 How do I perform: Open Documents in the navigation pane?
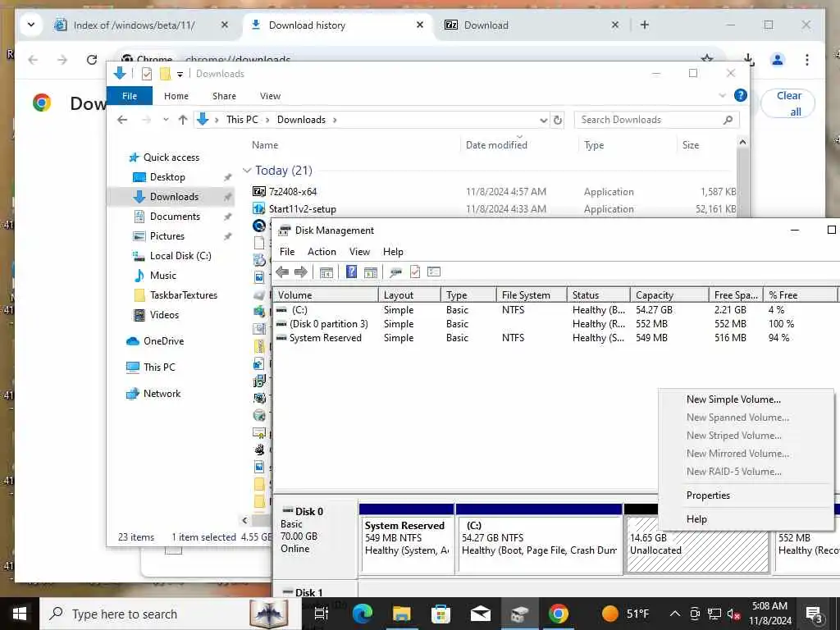[175, 217]
